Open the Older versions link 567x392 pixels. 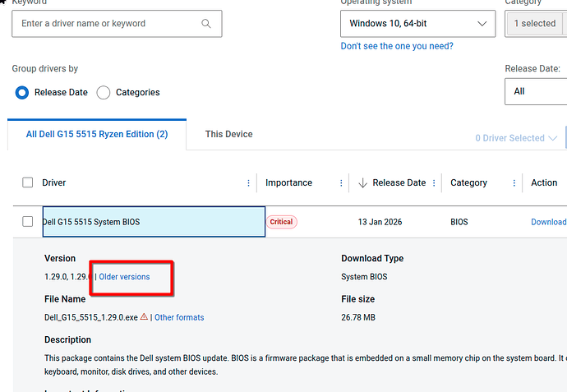tap(124, 277)
